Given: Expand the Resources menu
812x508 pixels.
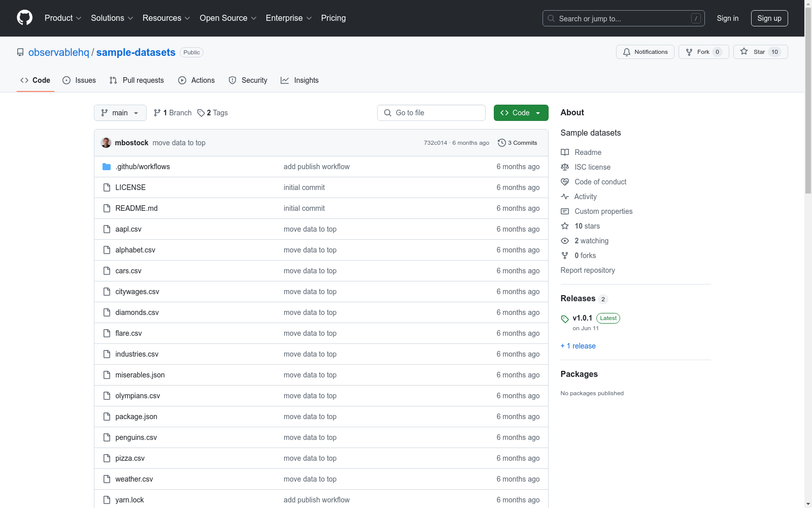Looking at the screenshot, I should (166, 18).
